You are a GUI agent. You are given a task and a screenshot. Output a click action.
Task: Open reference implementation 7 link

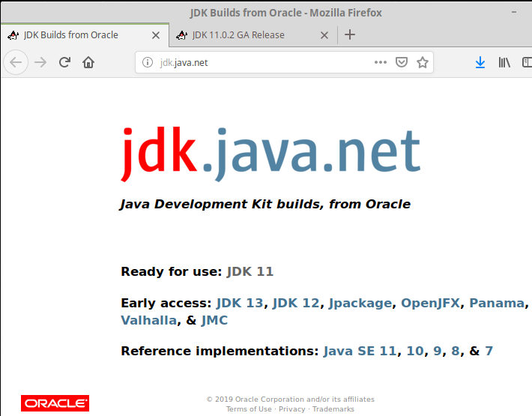pos(489,351)
